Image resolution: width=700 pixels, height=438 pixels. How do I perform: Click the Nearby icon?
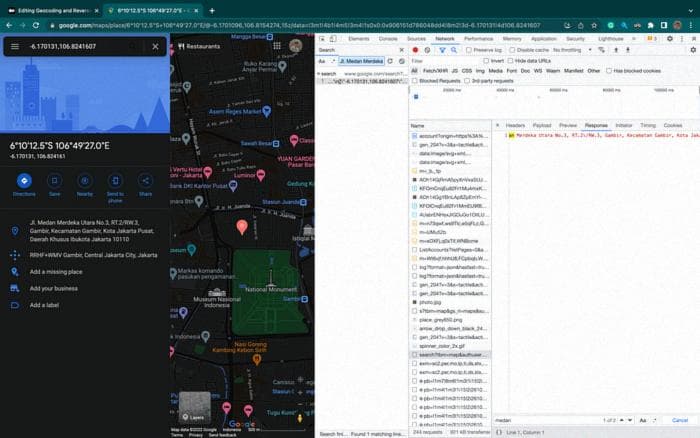[x=85, y=181]
